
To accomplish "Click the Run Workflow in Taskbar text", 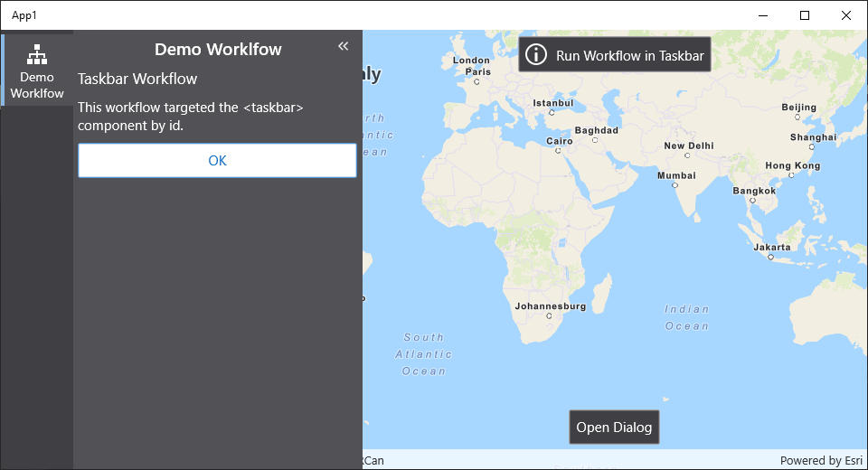I will click(629, 55).
